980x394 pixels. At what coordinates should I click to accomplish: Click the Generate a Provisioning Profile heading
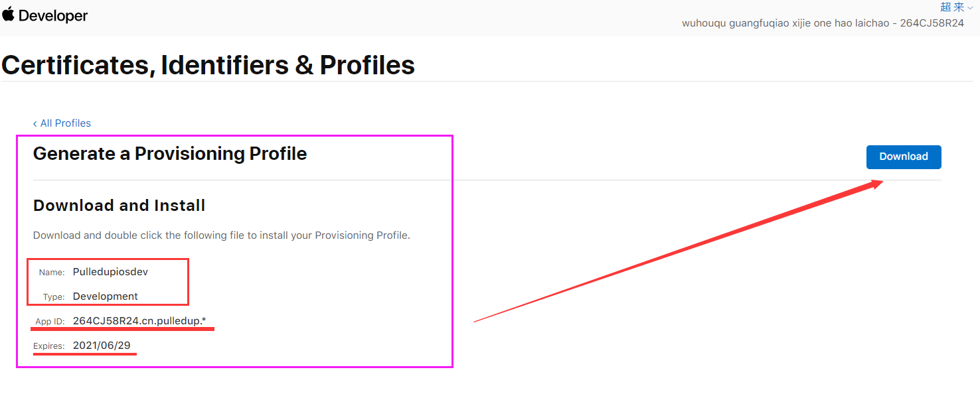pos(170,154)
